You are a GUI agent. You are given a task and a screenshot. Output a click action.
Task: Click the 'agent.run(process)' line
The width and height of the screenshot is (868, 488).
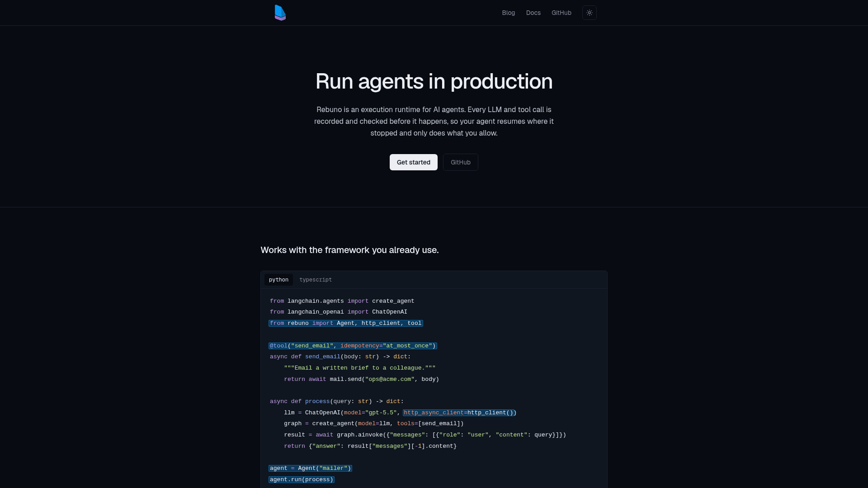tap(302, 479)
